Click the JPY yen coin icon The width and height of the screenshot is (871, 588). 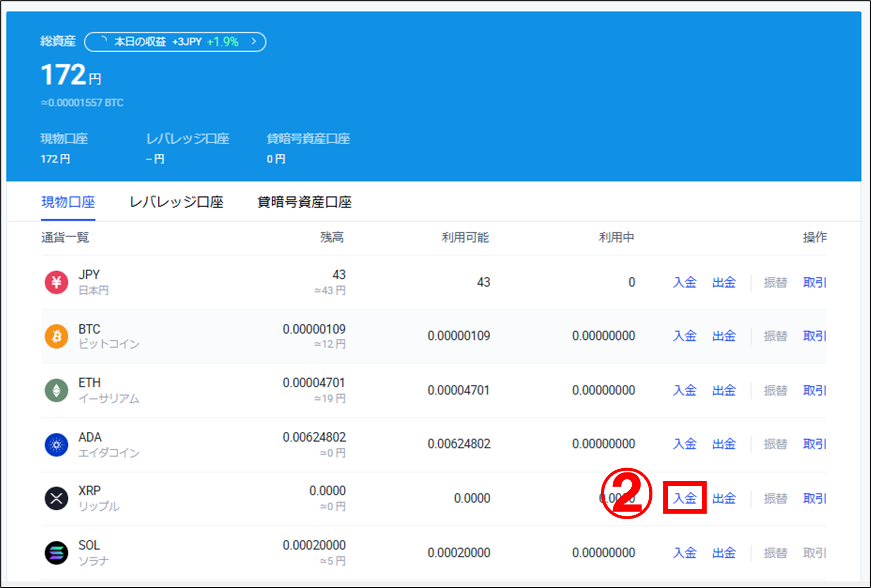coord(56,282)
